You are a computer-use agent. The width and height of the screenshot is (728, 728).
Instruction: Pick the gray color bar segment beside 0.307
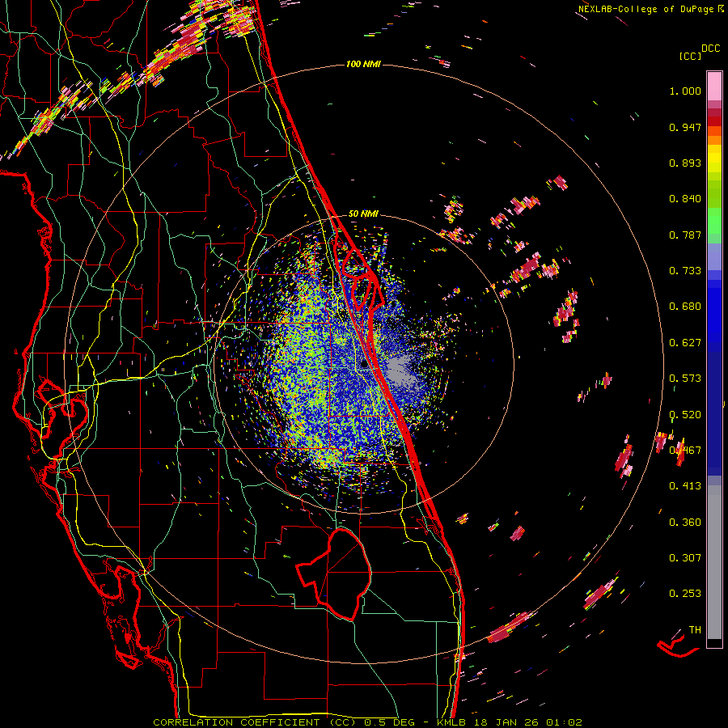[x=714, y=562]
